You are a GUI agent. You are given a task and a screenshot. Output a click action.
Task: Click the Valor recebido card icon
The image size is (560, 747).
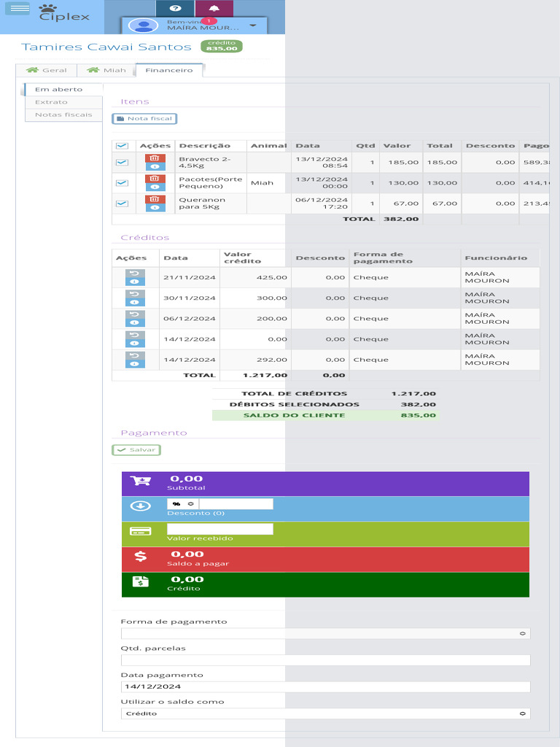tap(141, 531)
